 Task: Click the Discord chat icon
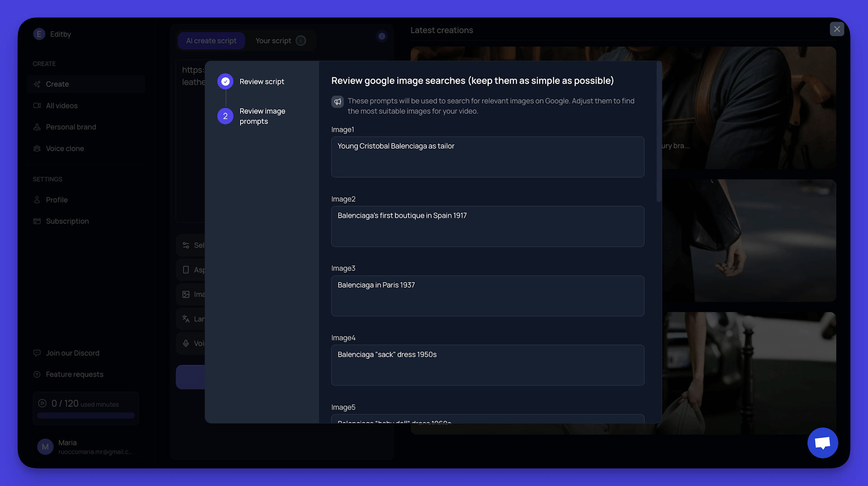pos(37,353)
